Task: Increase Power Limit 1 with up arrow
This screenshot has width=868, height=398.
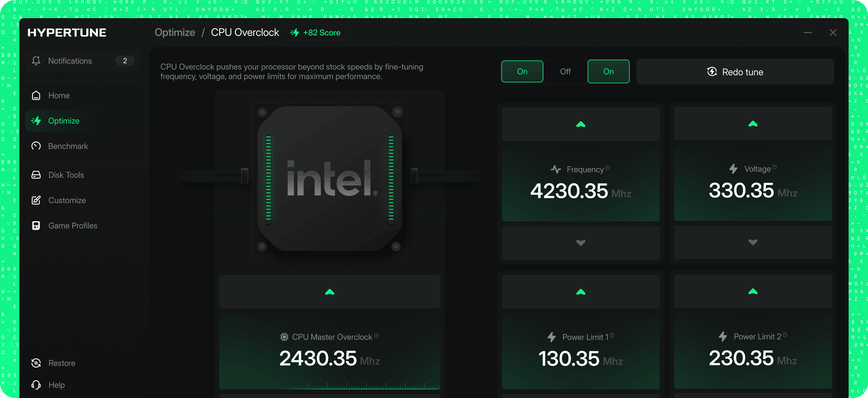Action: 581,292
